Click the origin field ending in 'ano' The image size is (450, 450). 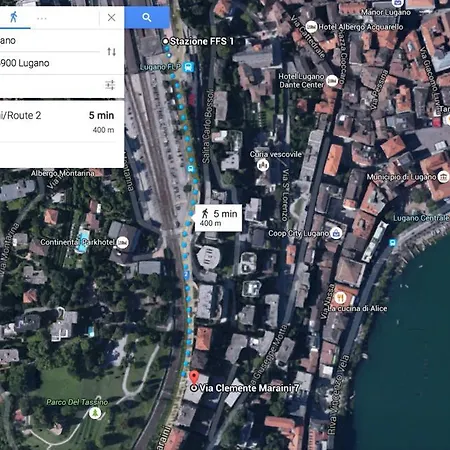click(x=50, y=41)
